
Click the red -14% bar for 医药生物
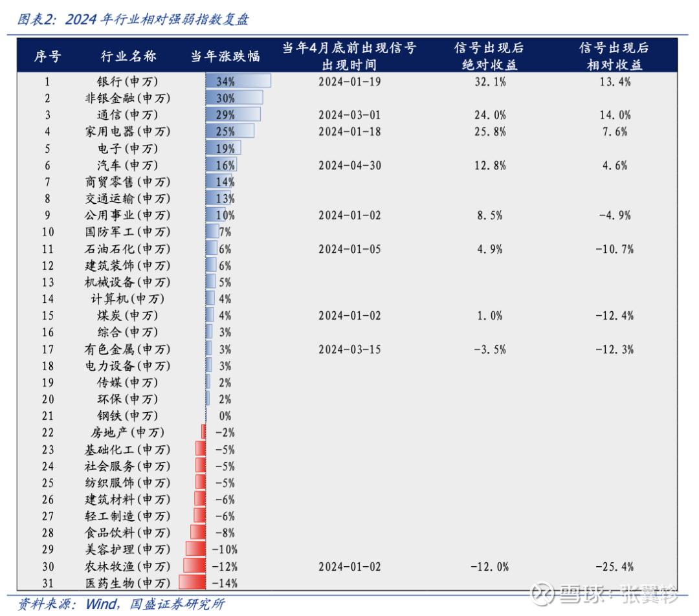[192, 582]
